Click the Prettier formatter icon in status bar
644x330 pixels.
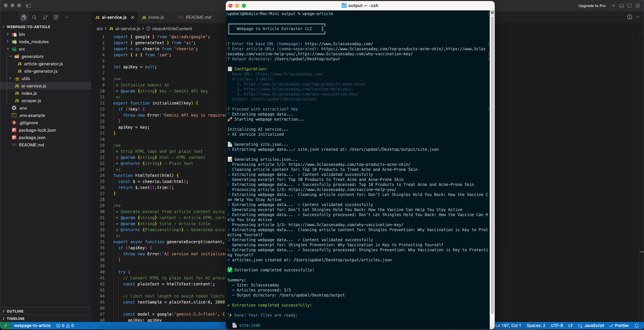[619, 325]
